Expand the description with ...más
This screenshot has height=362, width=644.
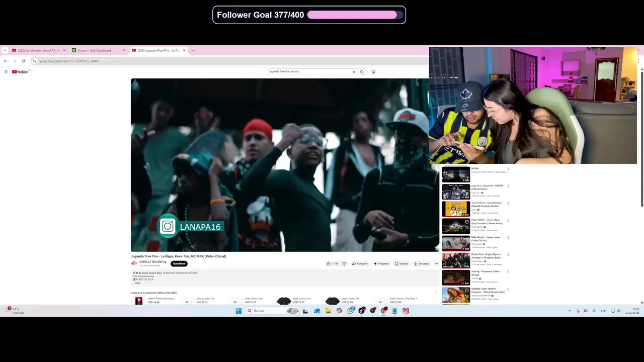point(137,283)
